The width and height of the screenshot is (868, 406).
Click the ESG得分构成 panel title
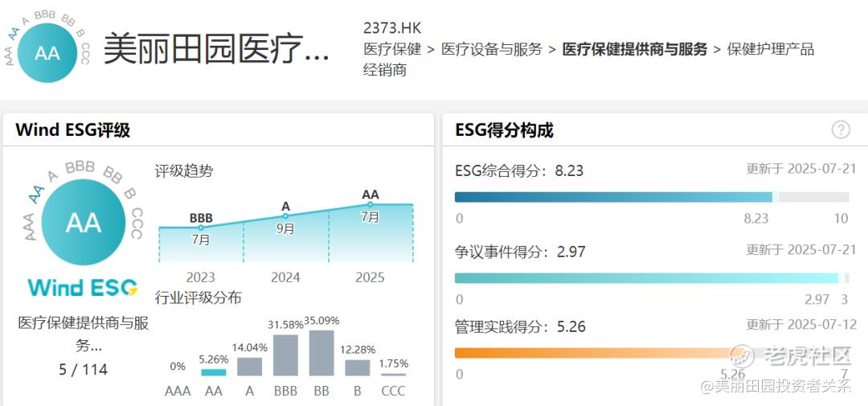click(x=504, y=131)
